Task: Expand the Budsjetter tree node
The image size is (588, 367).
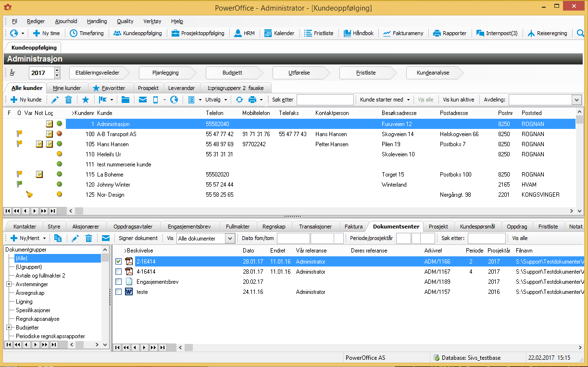Action: [9, 328]
